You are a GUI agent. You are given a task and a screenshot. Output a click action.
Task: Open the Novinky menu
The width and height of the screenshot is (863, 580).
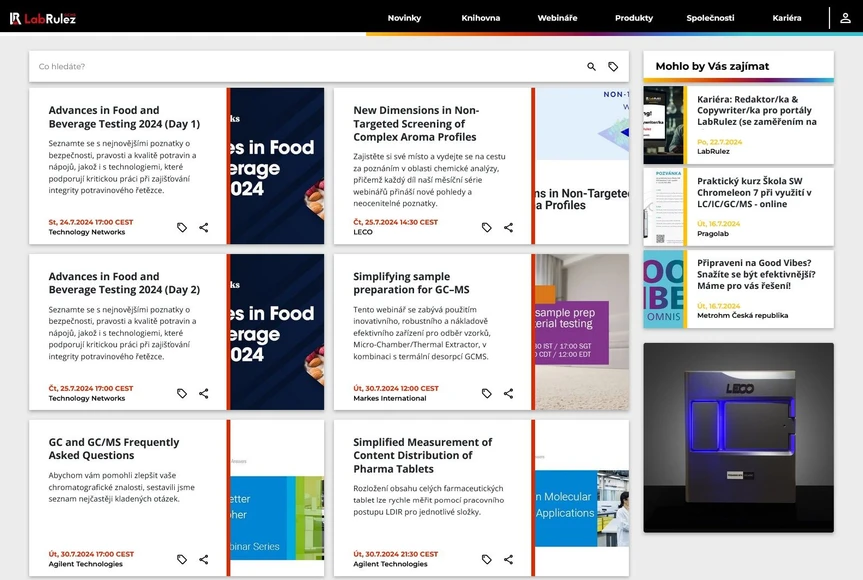pos(404,18)
